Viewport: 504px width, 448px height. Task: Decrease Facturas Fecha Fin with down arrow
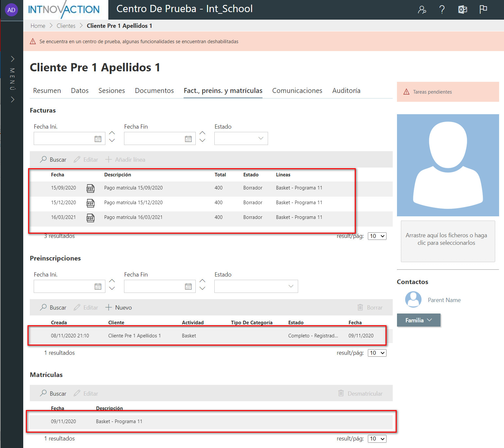pyautogui.click(x=202, y=140)
